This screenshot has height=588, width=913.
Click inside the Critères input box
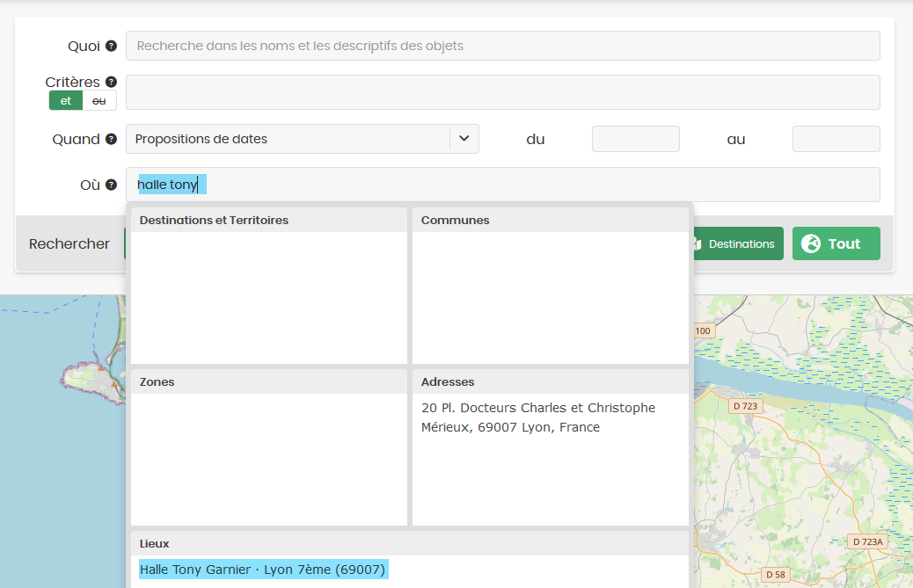coord(502,92)
